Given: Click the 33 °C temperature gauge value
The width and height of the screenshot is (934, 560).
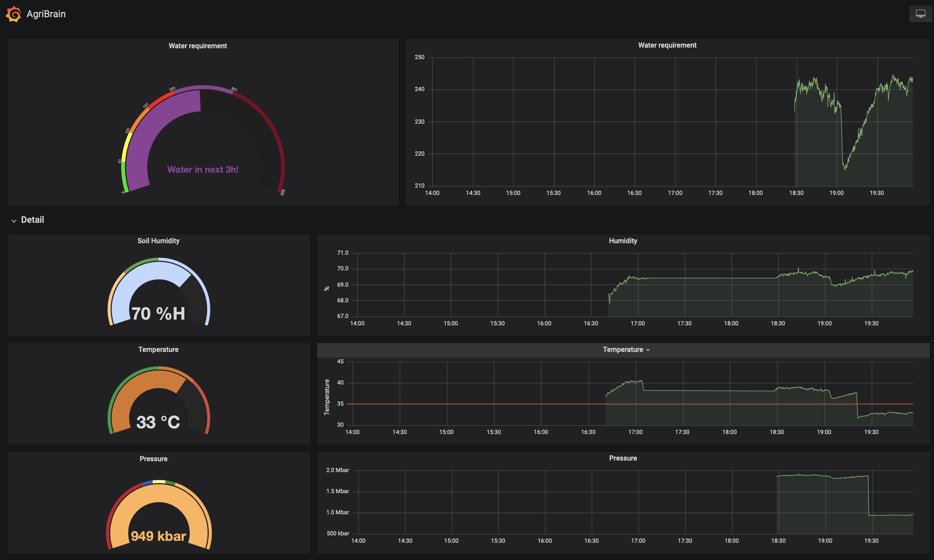Looking at the screenshot, I should click(x=158, y=422).
